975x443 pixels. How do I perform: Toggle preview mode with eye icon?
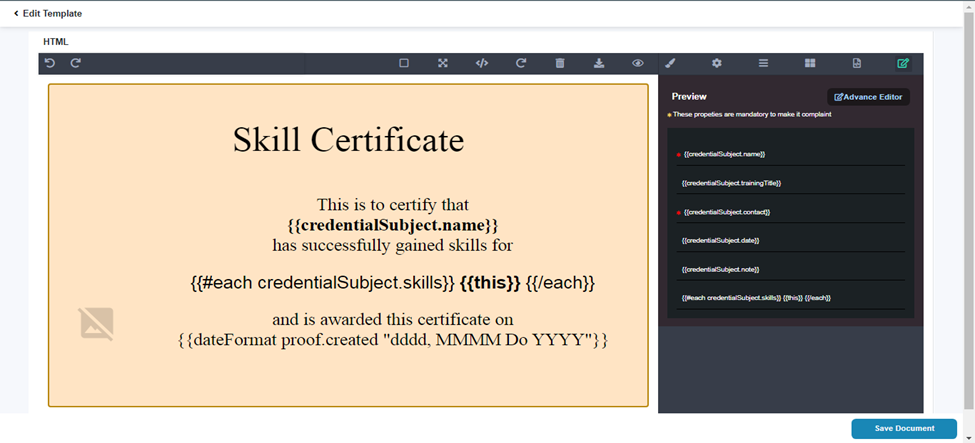tap(637, 63)
